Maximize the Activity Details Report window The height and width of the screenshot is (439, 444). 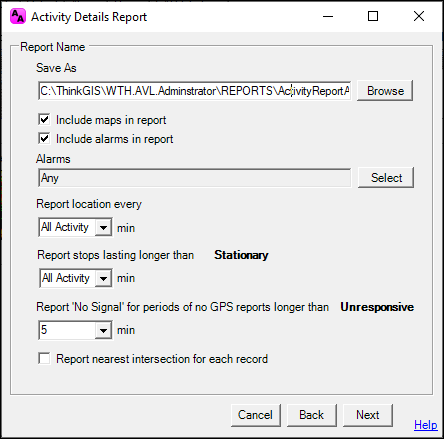click(x=373, y=16)
